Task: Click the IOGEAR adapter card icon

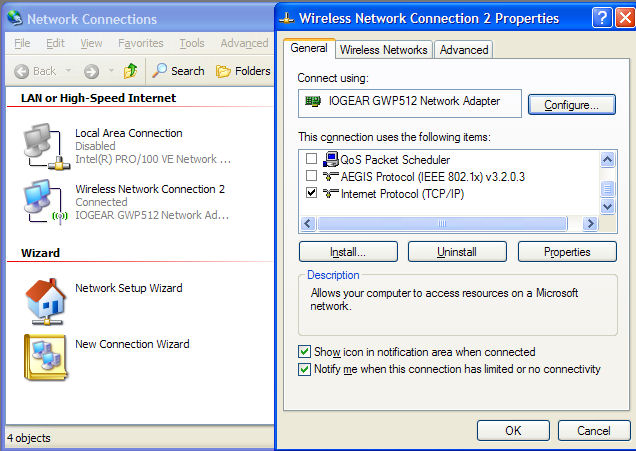Action: 312,101
